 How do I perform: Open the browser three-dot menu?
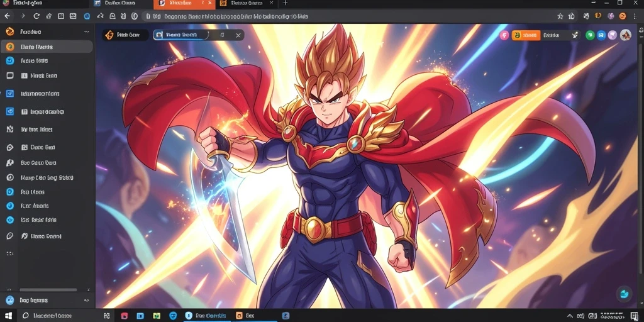coord(635,16)
